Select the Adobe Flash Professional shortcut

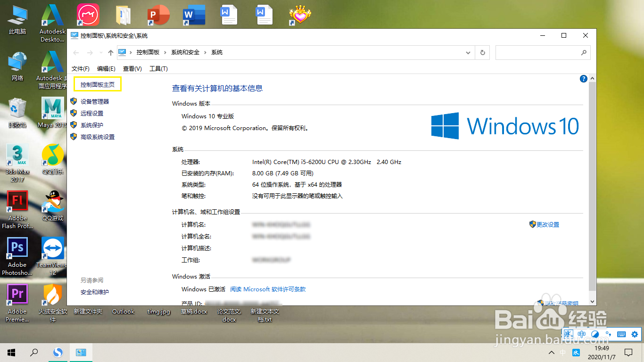coord(17,210)
